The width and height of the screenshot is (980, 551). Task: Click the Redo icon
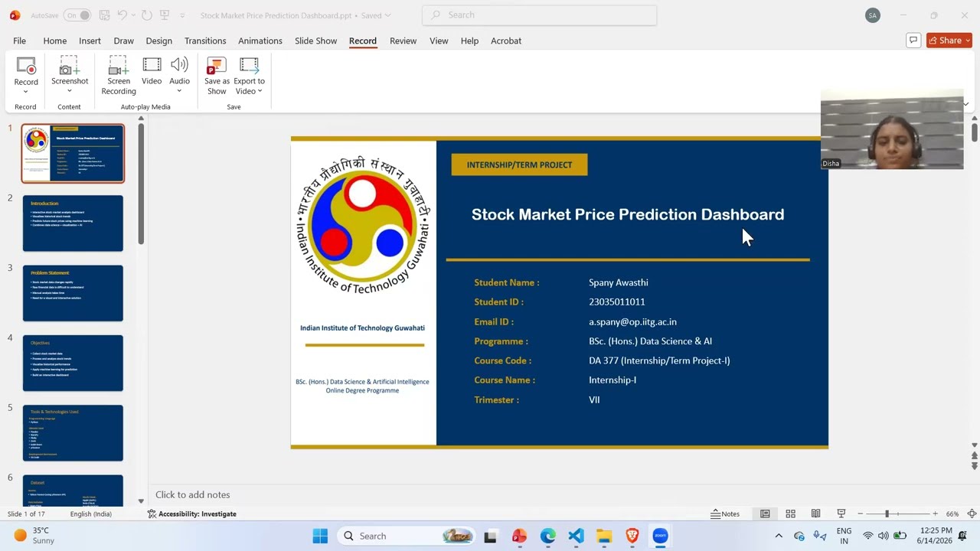(147, 15)
